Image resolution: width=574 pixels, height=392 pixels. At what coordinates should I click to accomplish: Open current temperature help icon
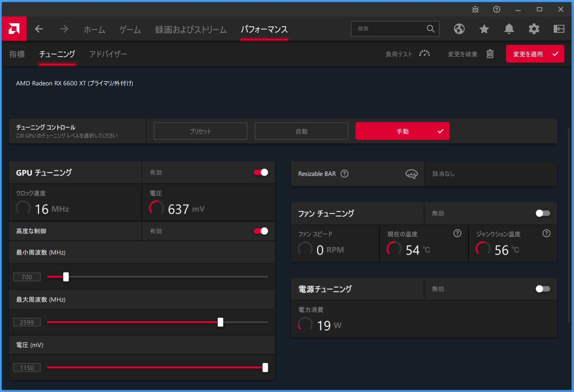point(457,233)
